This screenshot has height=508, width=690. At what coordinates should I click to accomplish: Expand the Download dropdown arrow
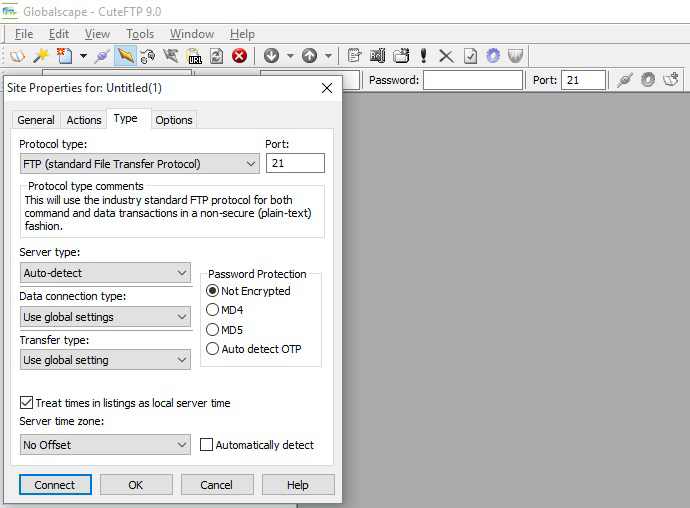pos(290,56)
